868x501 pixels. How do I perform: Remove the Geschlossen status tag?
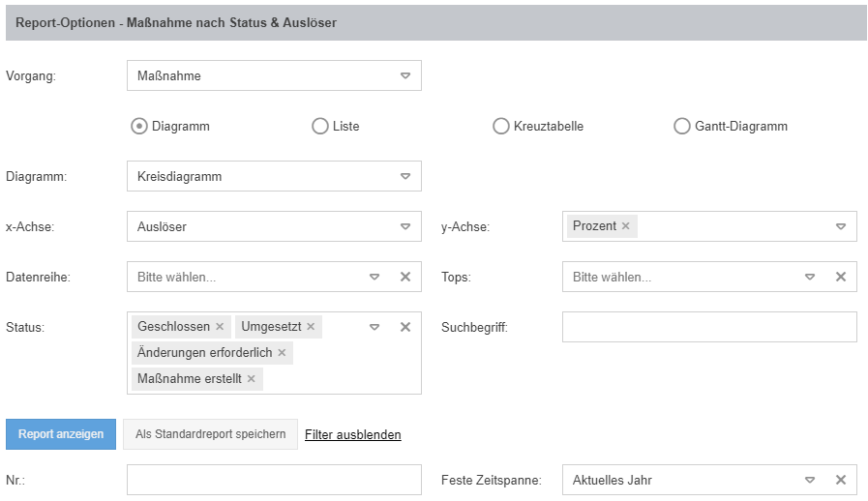coord(220,327)
